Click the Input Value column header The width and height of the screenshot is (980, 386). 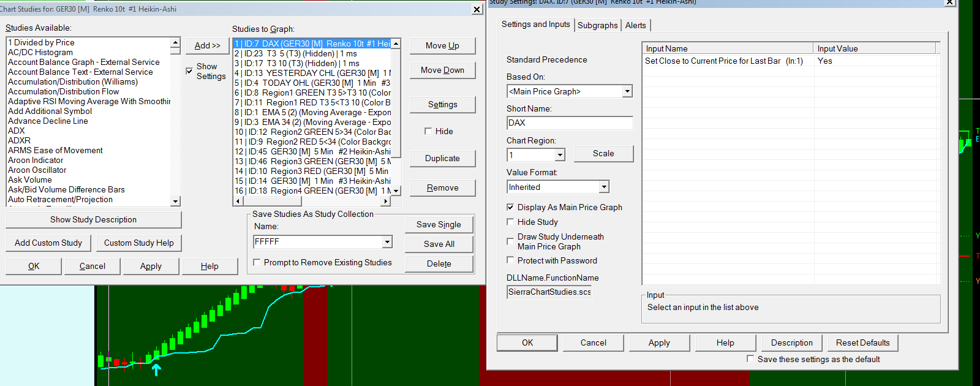[875, 48]
